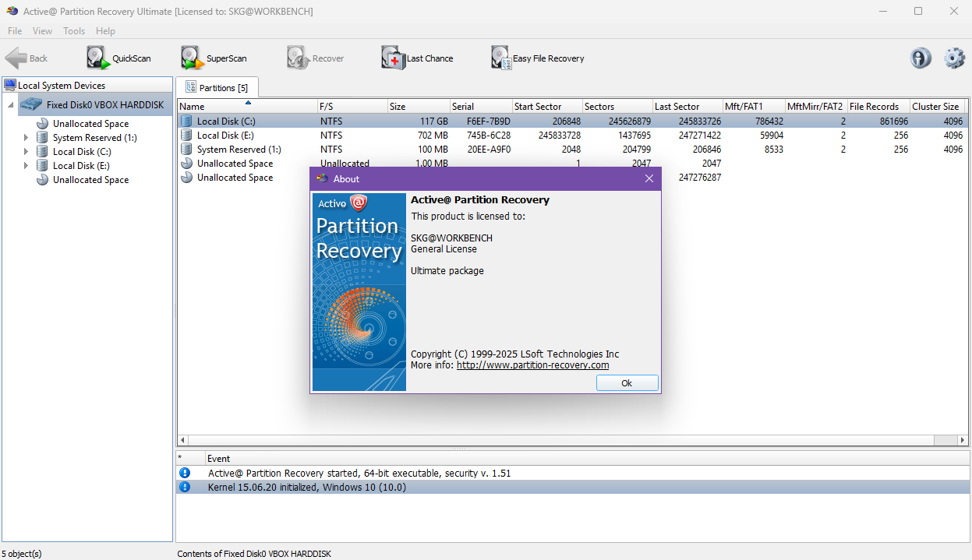Click the Local Disk (E:) row icon in the partitions list
Screen dimensions: 972x560
(186, 135)
